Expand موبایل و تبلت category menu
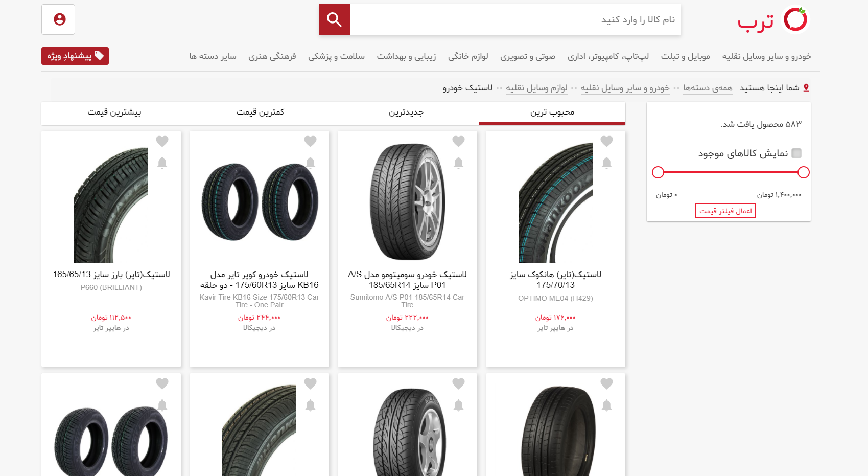 tap(685, 56)
